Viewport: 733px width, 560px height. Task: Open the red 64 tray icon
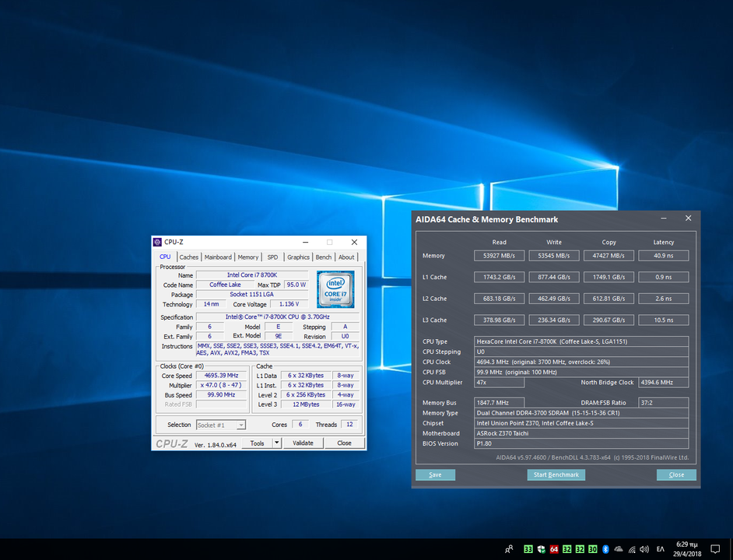tap(554, 549)
